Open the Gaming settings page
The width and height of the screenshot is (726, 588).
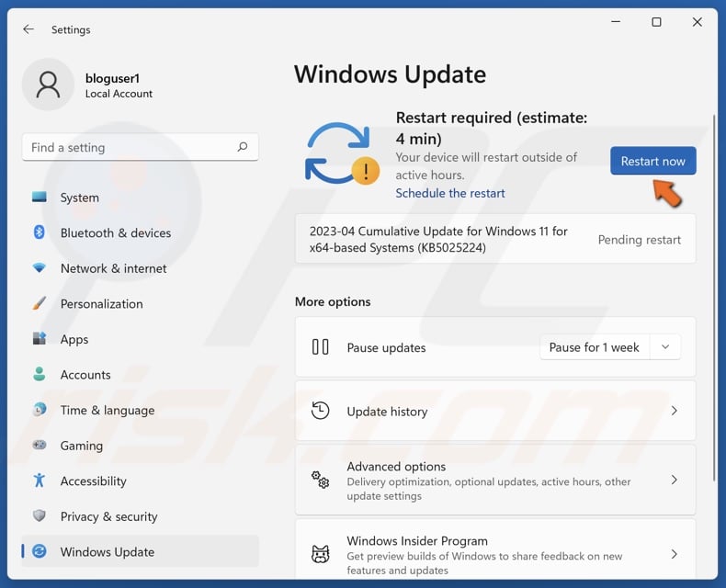141,445
